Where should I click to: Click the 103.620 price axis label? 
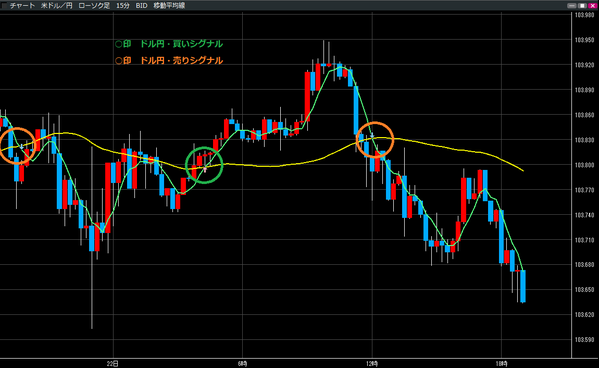pyautogui.click(x=584, y=315)
